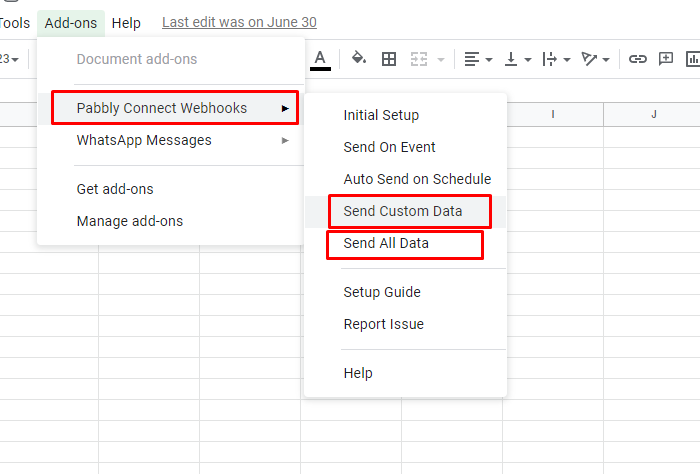The width and height of the screenshot is (700, 474).
Task: Choose Send All Data
Action: [x=405, y=244]
